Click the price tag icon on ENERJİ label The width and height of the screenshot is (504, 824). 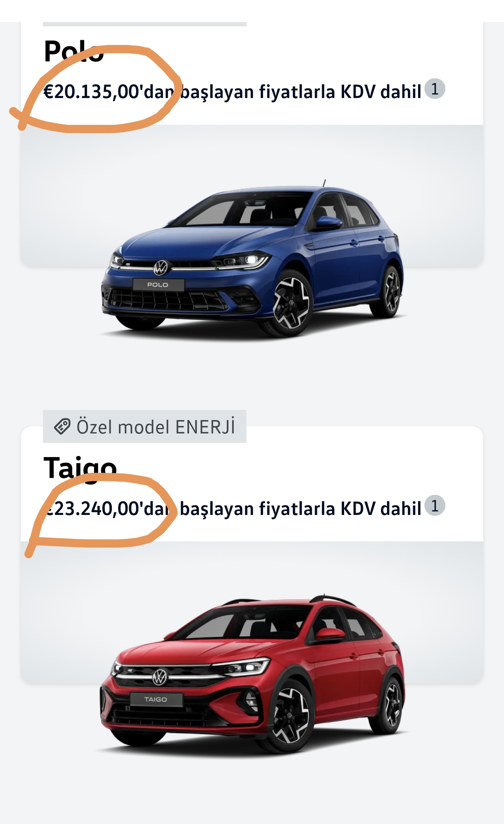tap(62, 426)
